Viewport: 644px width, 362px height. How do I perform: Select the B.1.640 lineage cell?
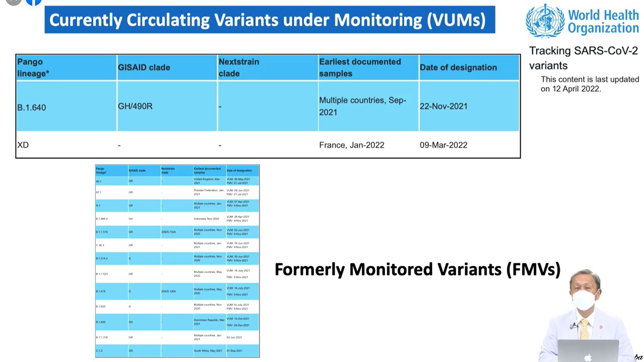click(x=32, y=108)
